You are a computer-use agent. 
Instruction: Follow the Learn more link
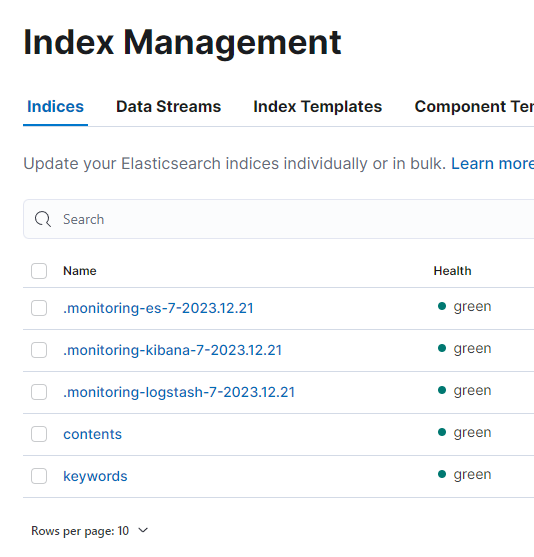492,164
